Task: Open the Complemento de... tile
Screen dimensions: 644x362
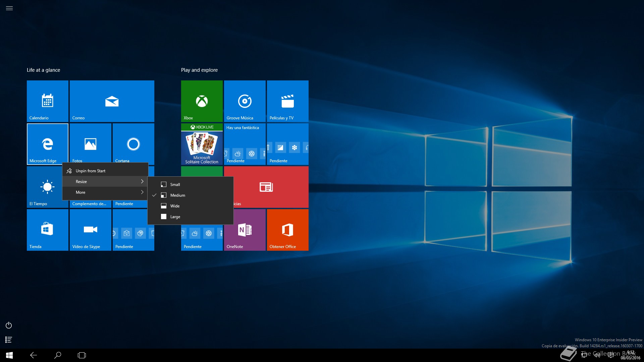Action: pyautogui.click(x=91, y=204)
